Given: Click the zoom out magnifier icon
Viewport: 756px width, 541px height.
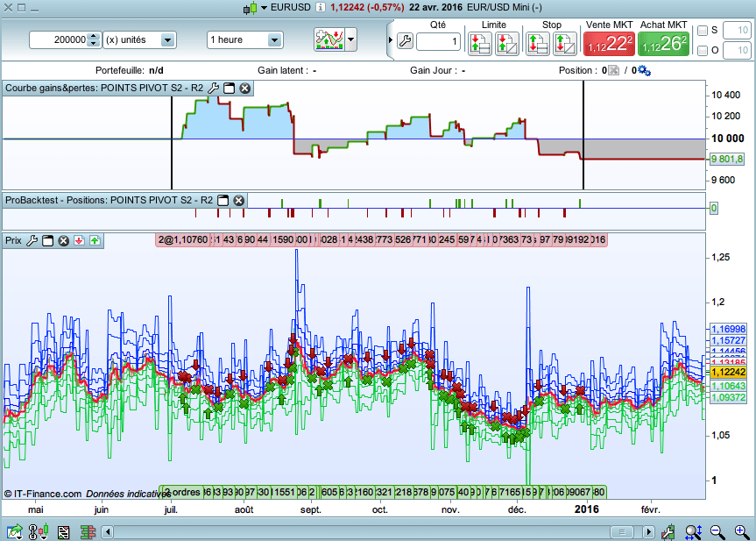Looking at the screenshot, I should (717, 531).
